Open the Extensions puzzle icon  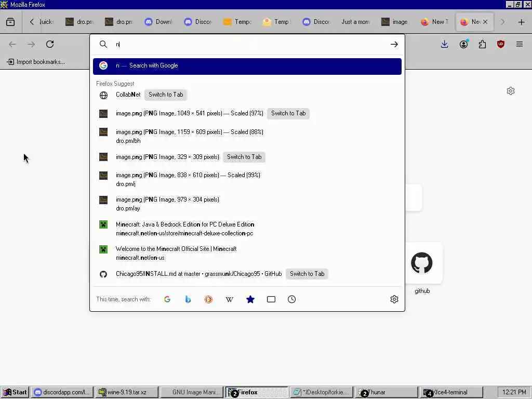click(x=482, y=44)
